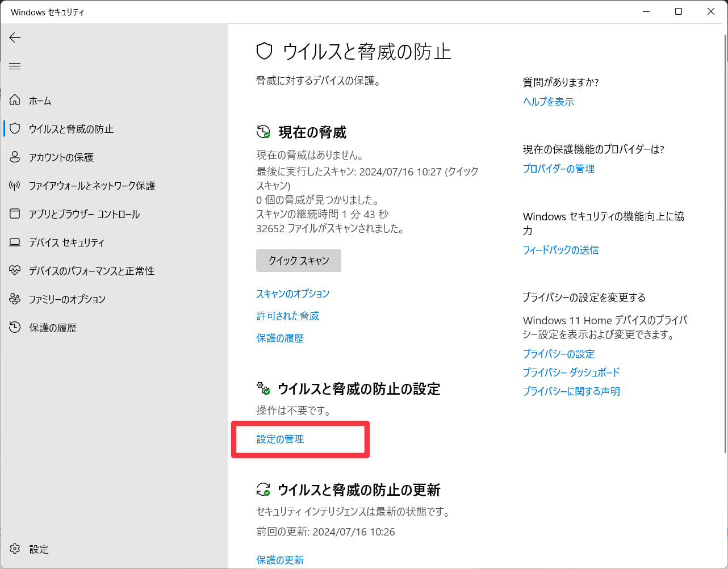The image size is (728, 569).
Task: Open プロバイダーの管理 link
Action: [x=559, y=169]
